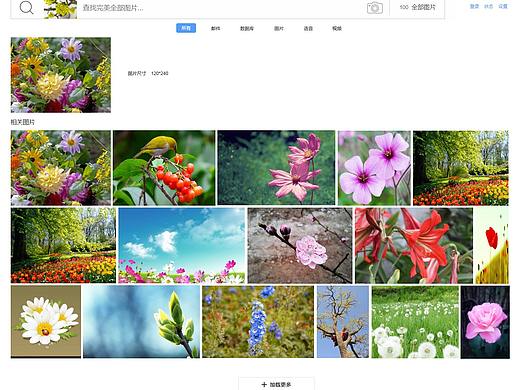Open the pink rose on dark thumbnail
Screen dimensions: 520x390
485,321
